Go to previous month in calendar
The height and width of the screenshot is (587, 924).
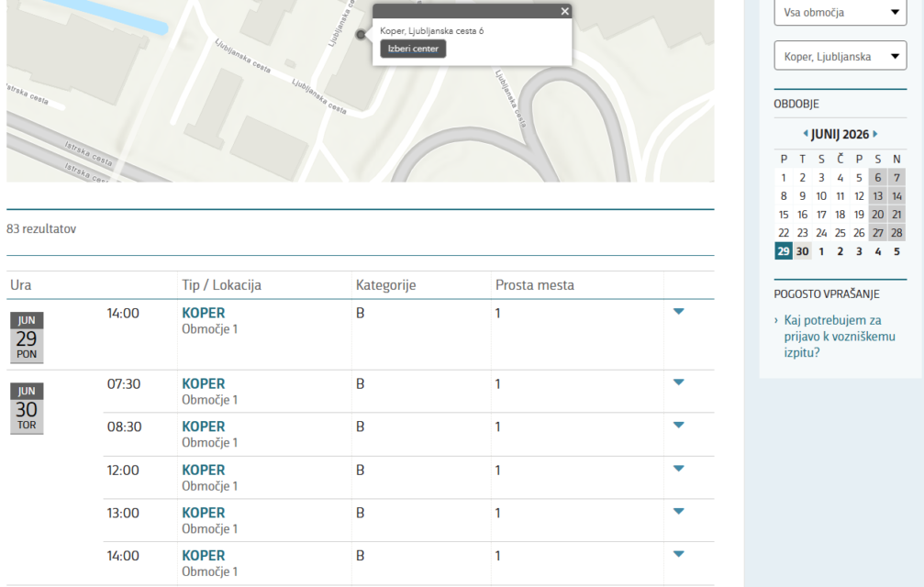point(806,134)
